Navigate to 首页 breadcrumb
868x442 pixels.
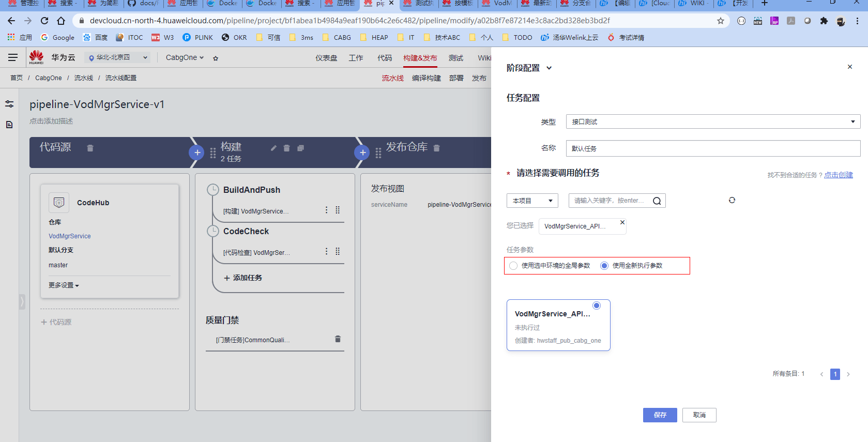click(x=17, y=78)
